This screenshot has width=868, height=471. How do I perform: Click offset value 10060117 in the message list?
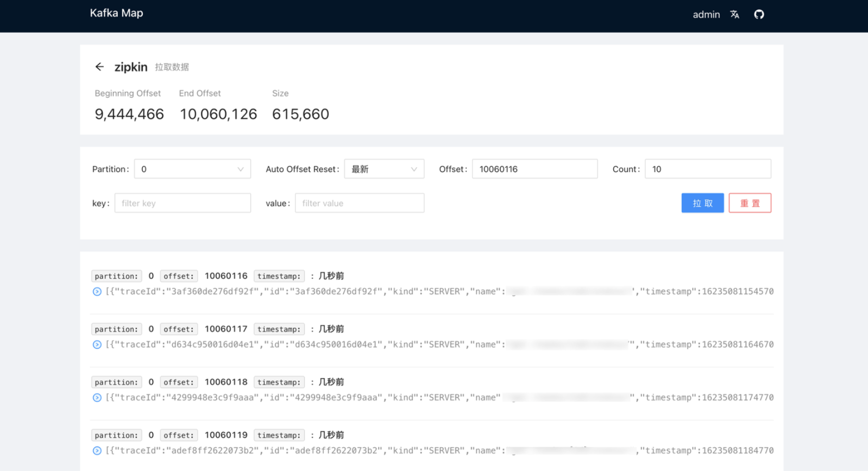coord(226,329)
